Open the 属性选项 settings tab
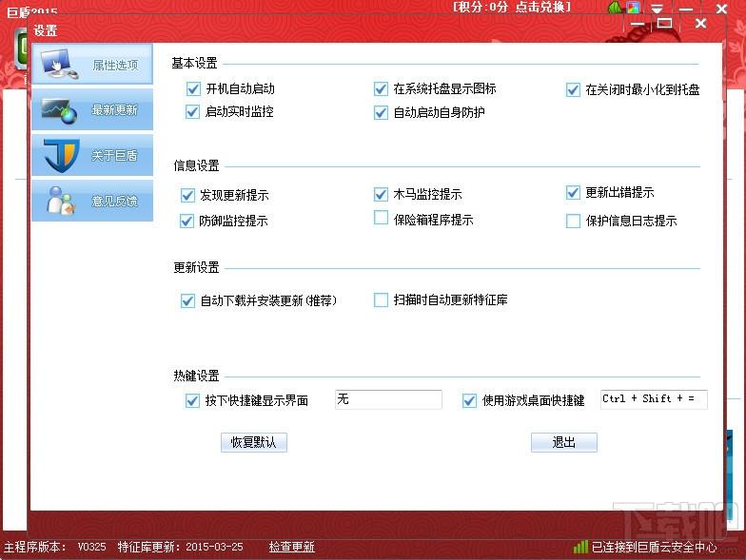This screenshot has height=560, width=746. (x=91, y=65)
